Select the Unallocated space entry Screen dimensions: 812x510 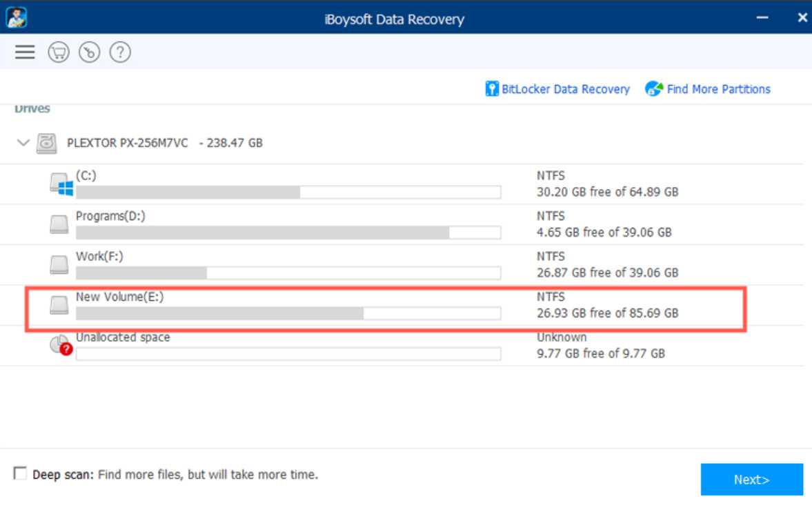coord(123,337)
